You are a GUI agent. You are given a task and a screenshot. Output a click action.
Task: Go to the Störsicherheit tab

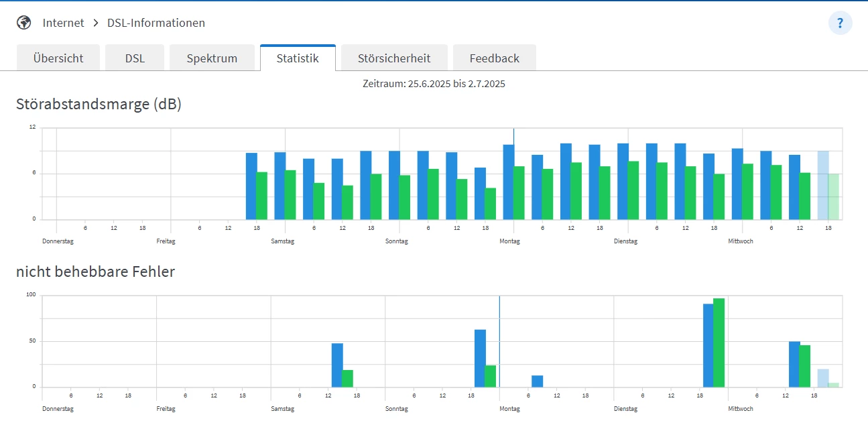click(394, 58)
